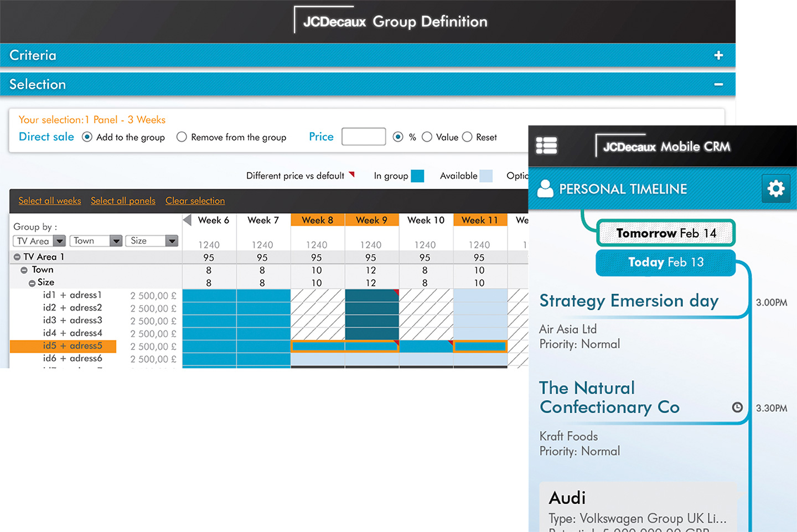This screenshot has width=797, height=532.
Task: Select the highlighted id5 + adress5 row
Action: pos(63,346)
